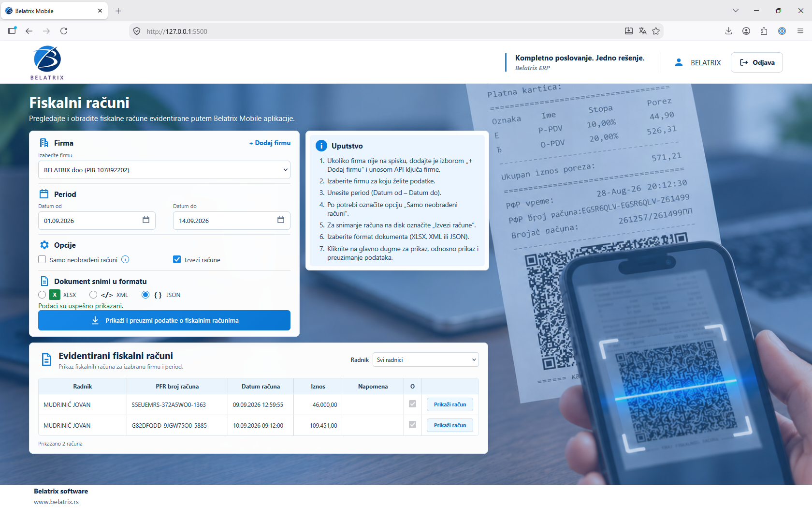Open the Datum do calendar picker icon
The image size is (812, 508).
[x=281, y=220]
